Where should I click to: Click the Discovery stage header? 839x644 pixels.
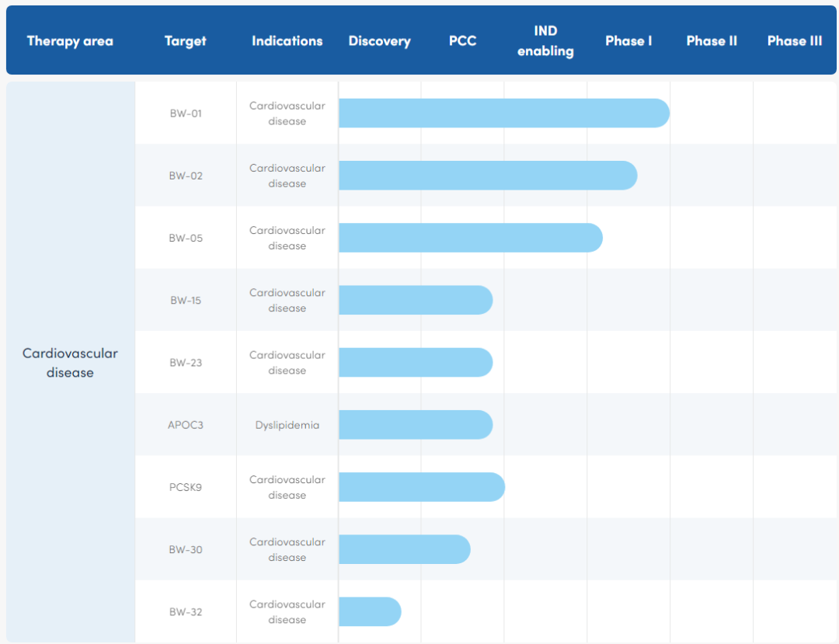pos(379,41)
